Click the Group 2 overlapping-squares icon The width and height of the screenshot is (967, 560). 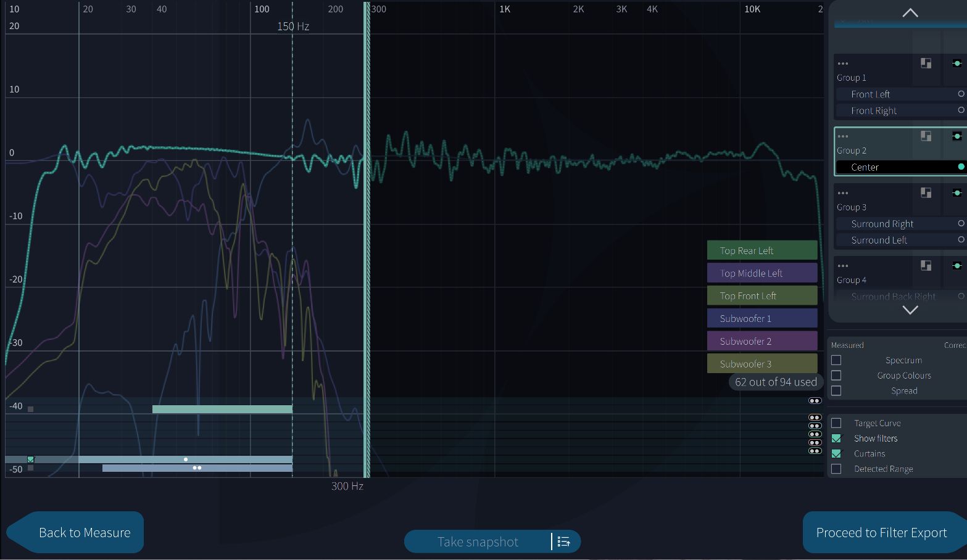click(x=926, y=136)
